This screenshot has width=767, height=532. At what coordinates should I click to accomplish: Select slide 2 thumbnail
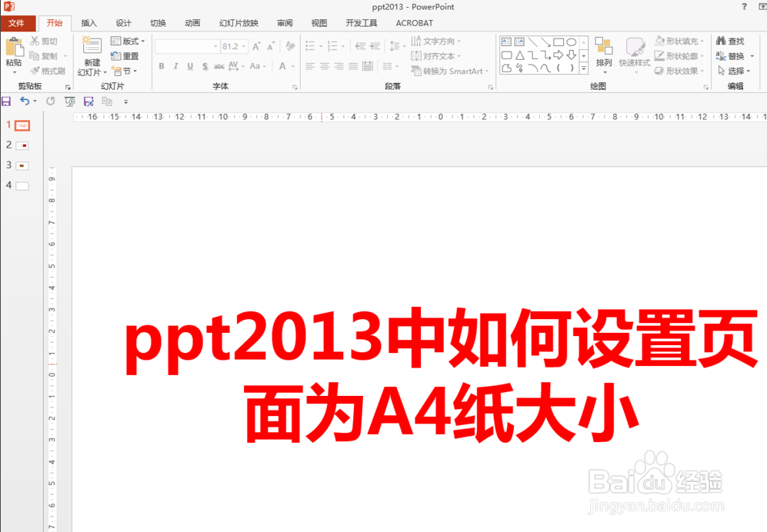(x=22, y=145)
